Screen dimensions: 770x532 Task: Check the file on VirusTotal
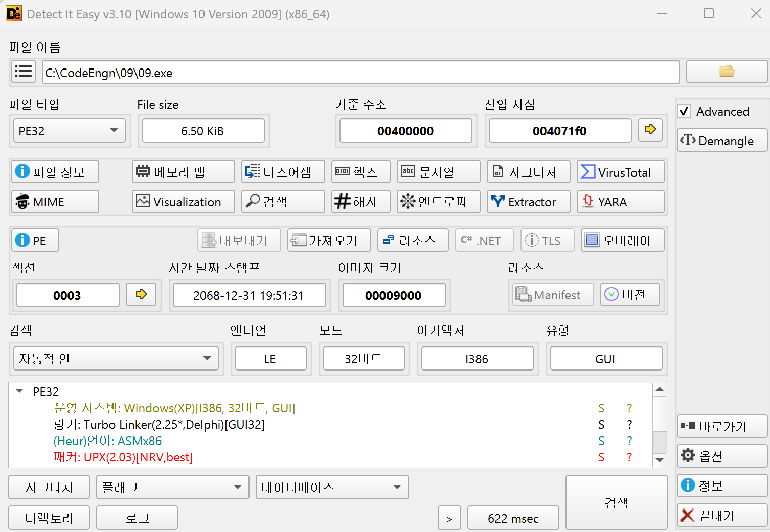[x=621, y=172]
